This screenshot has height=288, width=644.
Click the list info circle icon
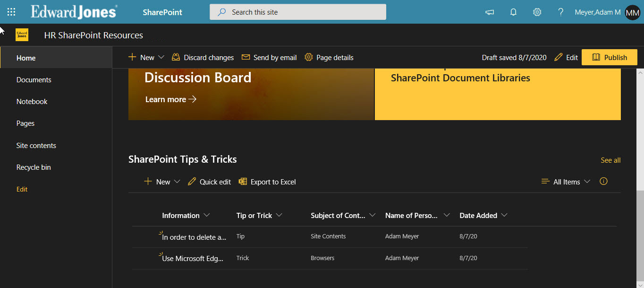603,182
